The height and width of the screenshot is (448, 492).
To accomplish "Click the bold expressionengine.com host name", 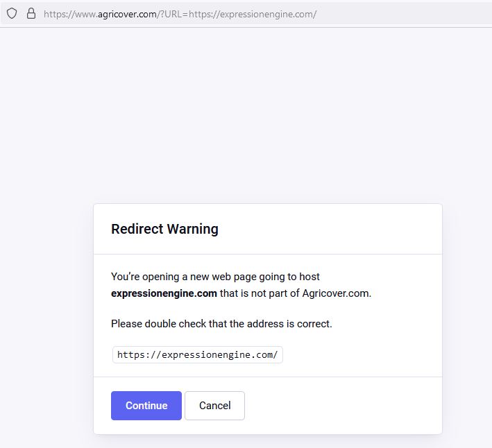I will (164, 293).
